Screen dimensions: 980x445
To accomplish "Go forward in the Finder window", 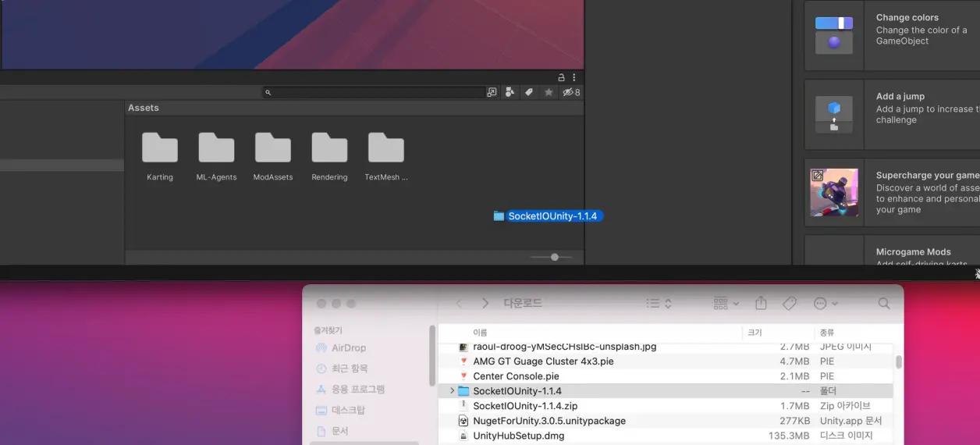I will pyautogui.click(x=485, y=303).
